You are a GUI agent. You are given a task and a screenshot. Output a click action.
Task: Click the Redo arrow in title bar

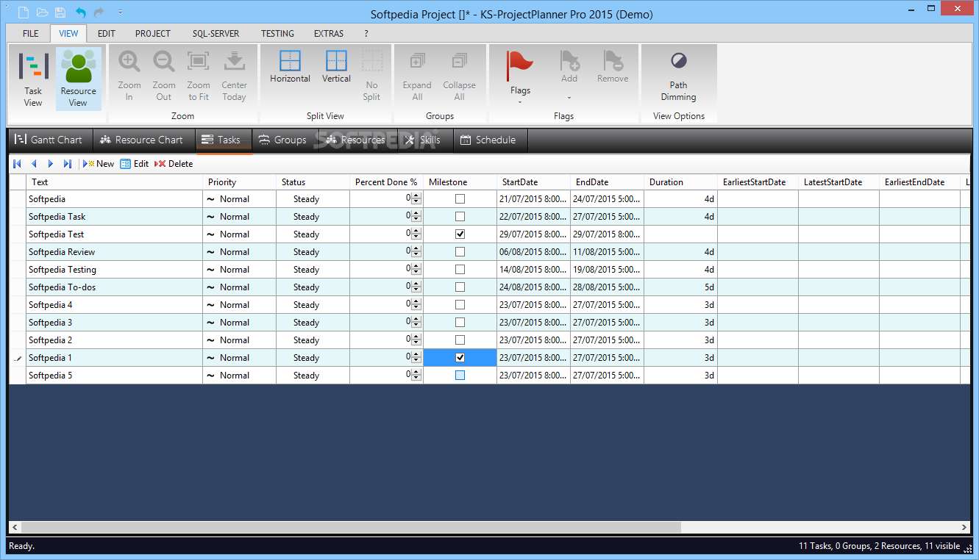coord(99,12)
